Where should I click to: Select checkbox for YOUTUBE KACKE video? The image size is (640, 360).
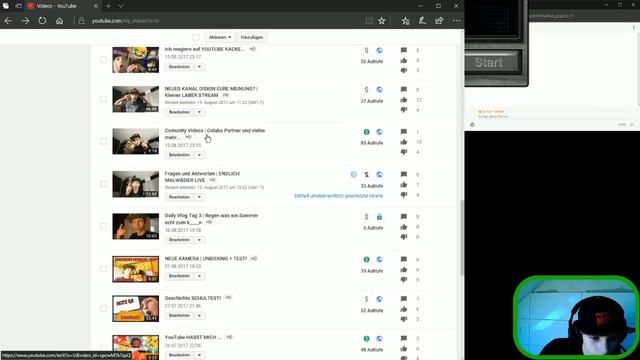(103, 60)
